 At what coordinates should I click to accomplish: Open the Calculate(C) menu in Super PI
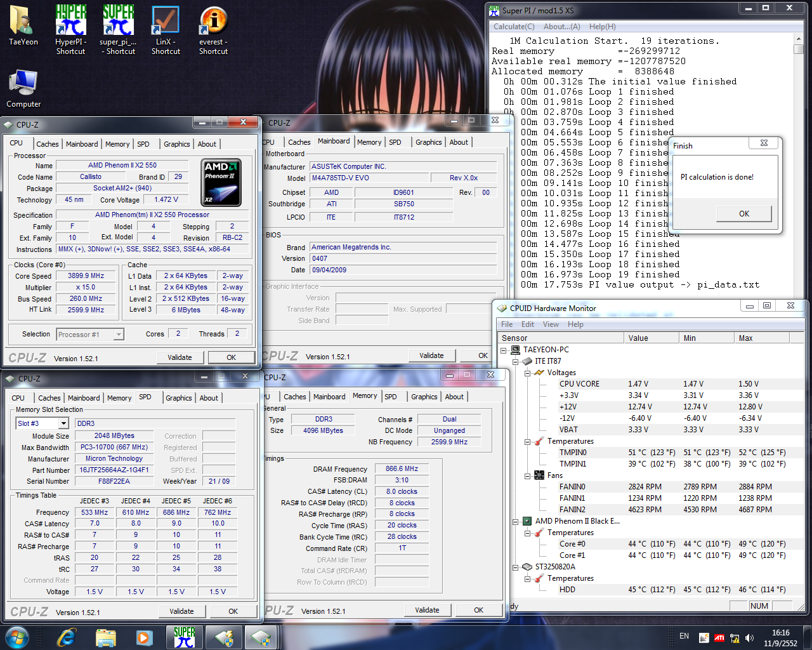click(514, 27)
